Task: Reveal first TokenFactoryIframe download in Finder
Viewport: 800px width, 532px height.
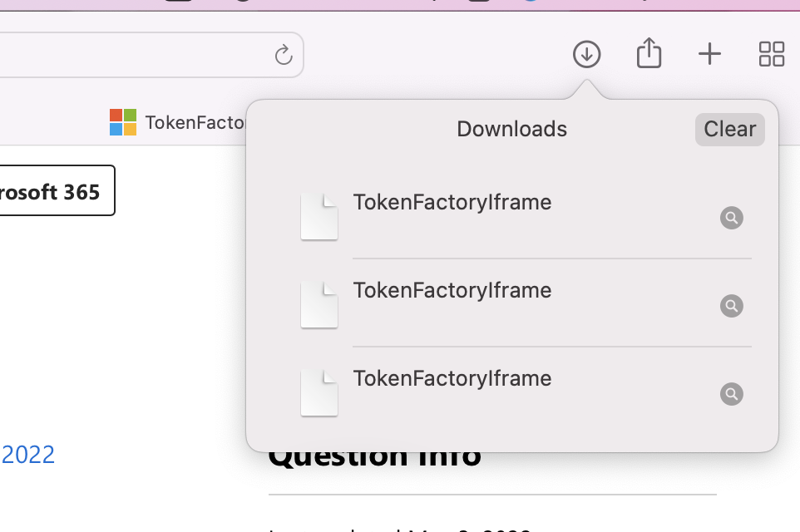Action: click(731, 219)
